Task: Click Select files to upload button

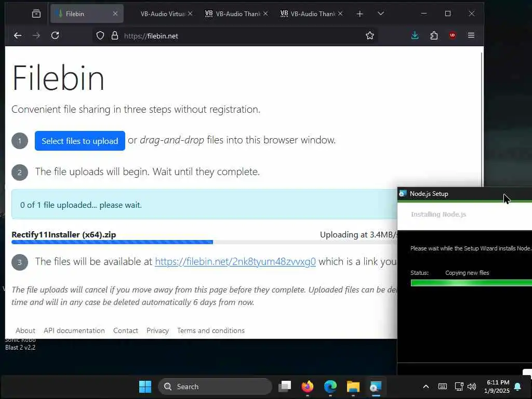Action: [79, 141]
